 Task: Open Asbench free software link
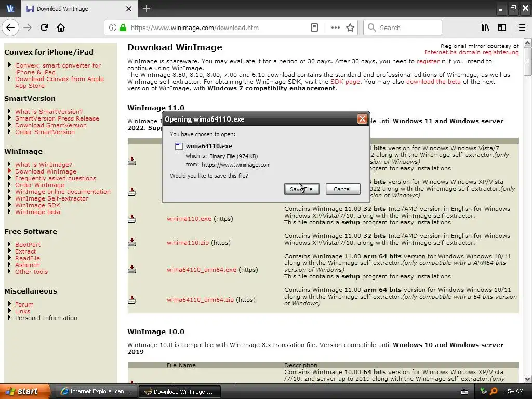(27, 265)
